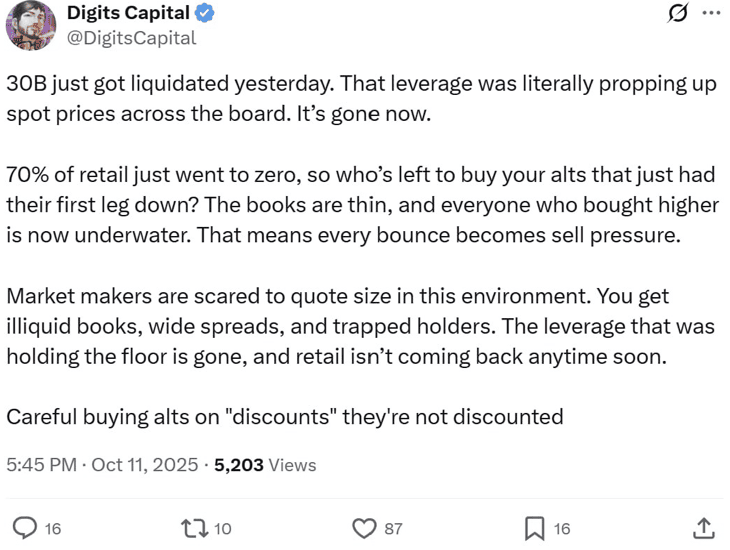
Task: Click the "Careful buying alts" closing line
Action: pyautogui.click(x=284, y=417)
